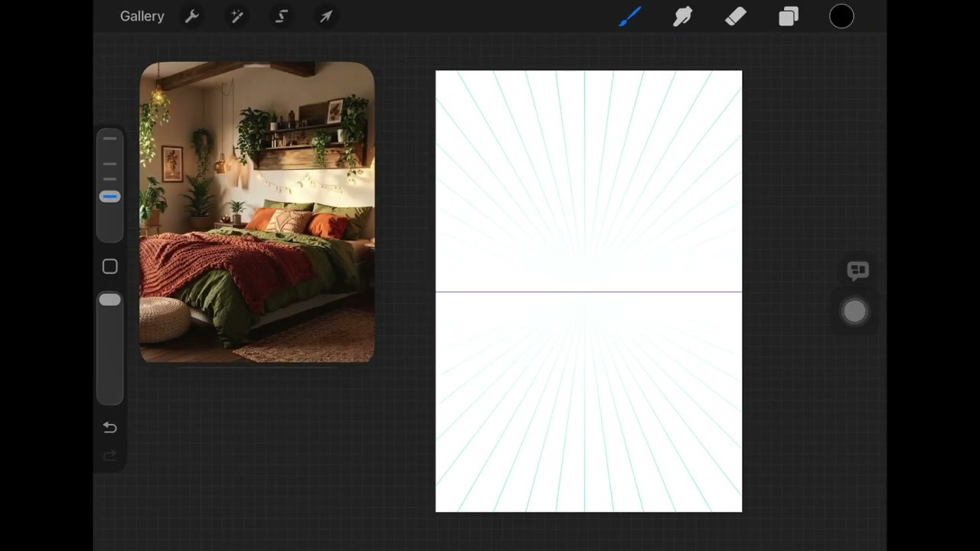This screenshot has width=980, height=551.
Task: Click the brush opacity slider handle
Action: coord(109,300)
